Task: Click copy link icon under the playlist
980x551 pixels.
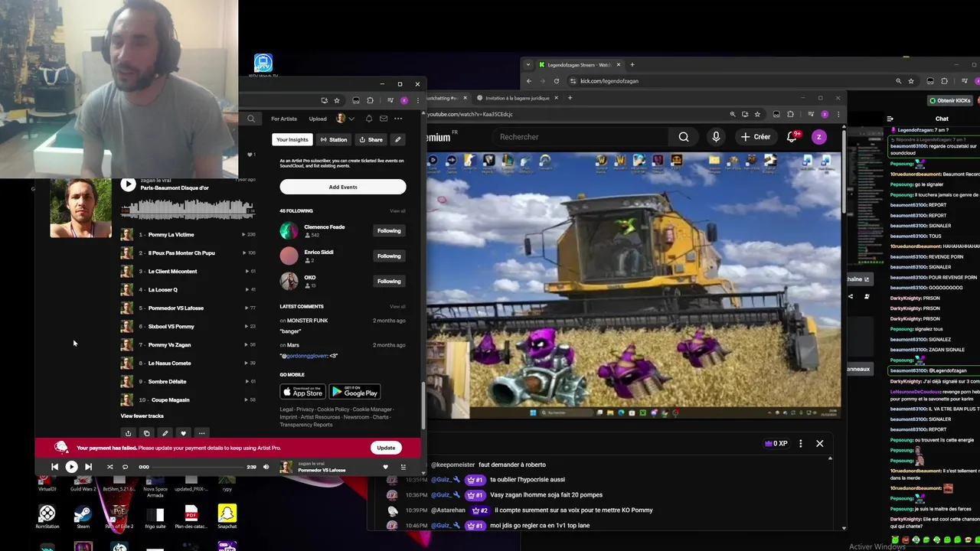Action: [146, 433]
